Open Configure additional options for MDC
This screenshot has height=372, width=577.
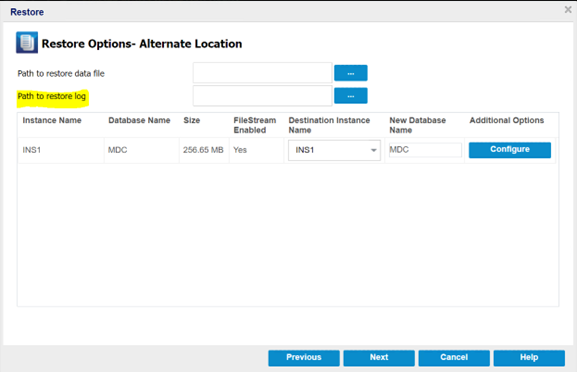point(510,150)
